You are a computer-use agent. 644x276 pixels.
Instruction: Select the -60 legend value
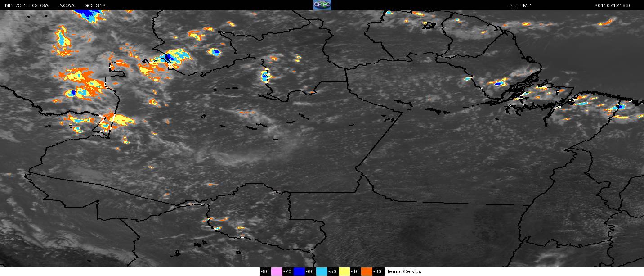point(310,271)
